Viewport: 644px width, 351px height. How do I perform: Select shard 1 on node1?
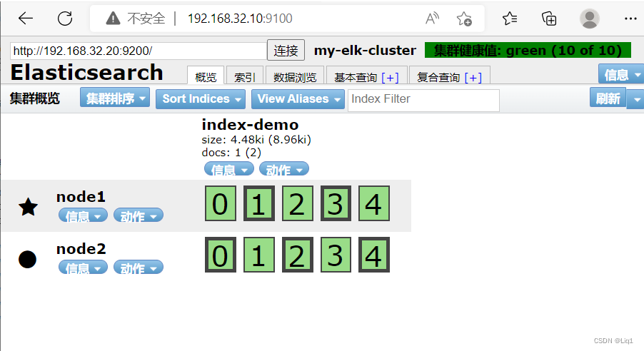[x=258, y=203]
